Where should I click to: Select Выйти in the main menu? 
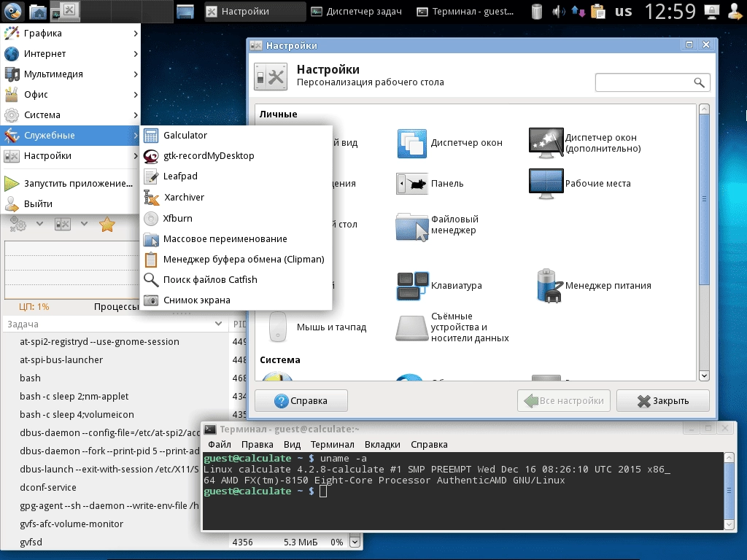tap(71, 204)
